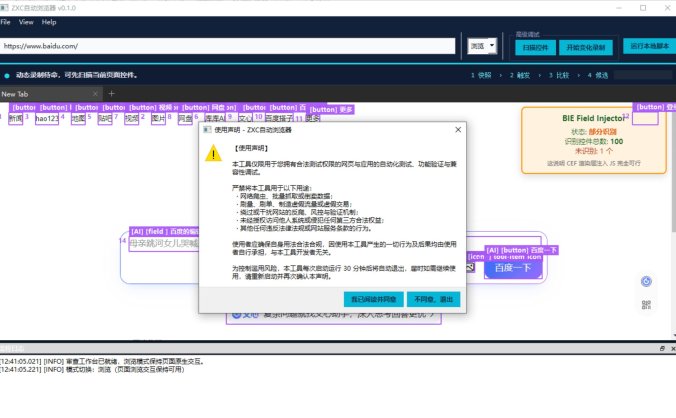Click the yellow warning icon in dialog
Screen dimensions: 676x418
point(213,153)
